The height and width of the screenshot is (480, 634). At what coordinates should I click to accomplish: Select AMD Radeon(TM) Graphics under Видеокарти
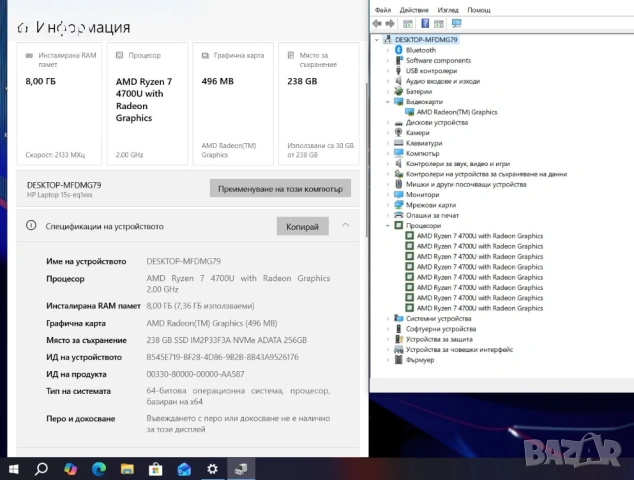457,112
